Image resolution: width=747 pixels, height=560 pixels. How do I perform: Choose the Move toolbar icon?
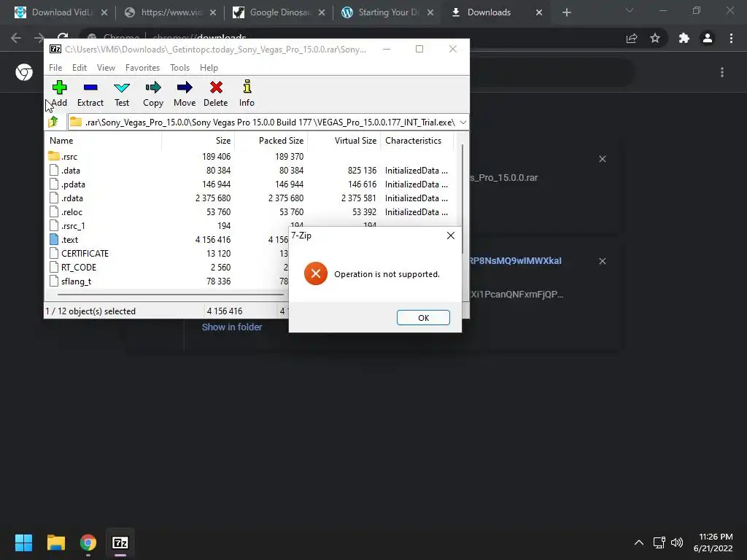click(185, 87)
